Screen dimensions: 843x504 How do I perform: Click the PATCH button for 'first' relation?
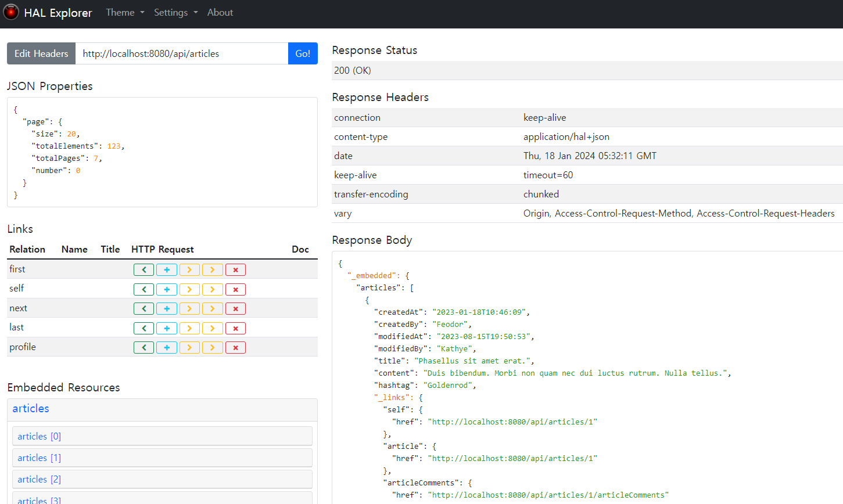tap(213, 269)
